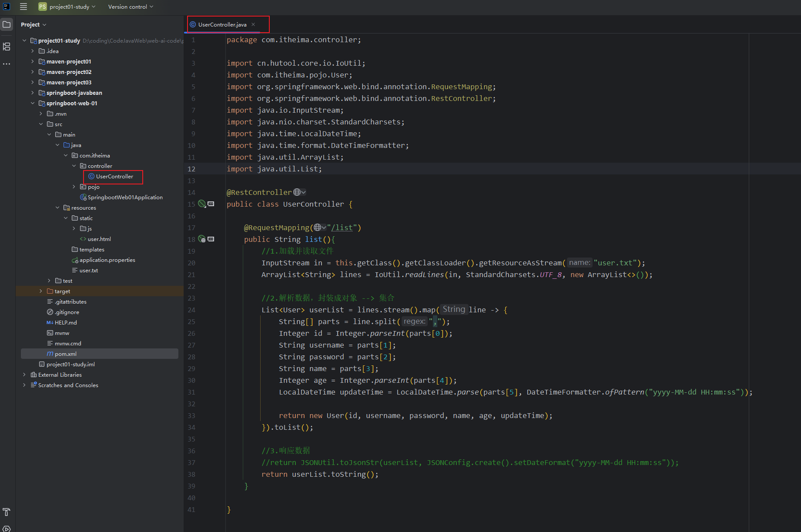Click the PS project badge icon
This screenshot has width=801, height=532.
[42, 7]
